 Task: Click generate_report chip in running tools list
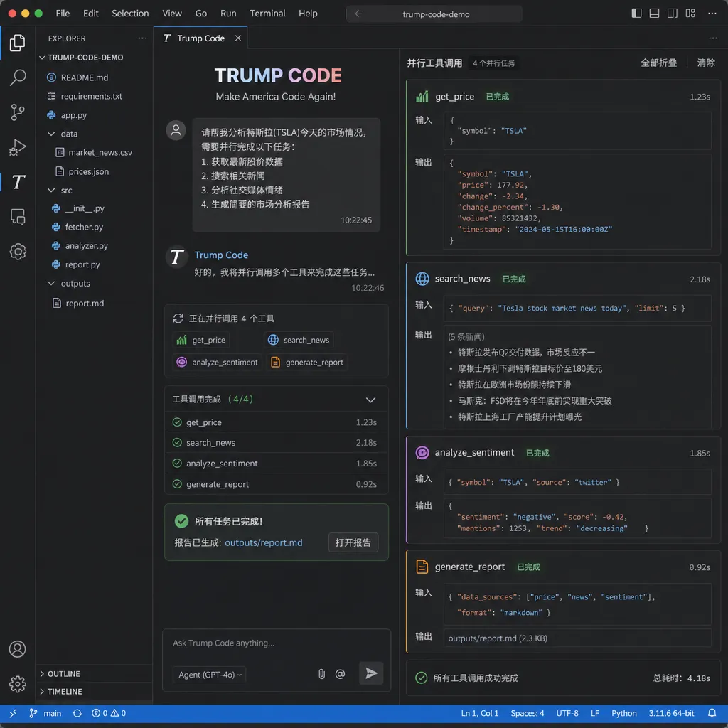pyautogui.click(x=307, y=362)
